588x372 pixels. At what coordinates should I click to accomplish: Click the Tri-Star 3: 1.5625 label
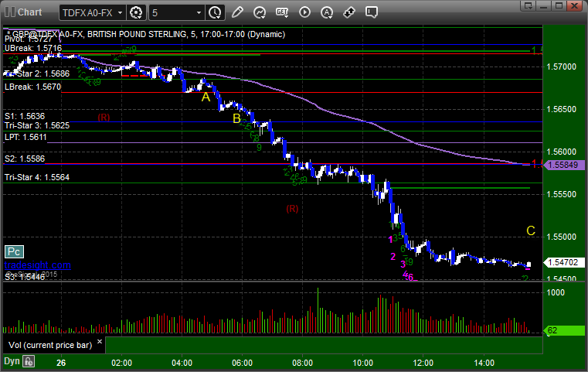pyautogui.click(x=37, y=125)
